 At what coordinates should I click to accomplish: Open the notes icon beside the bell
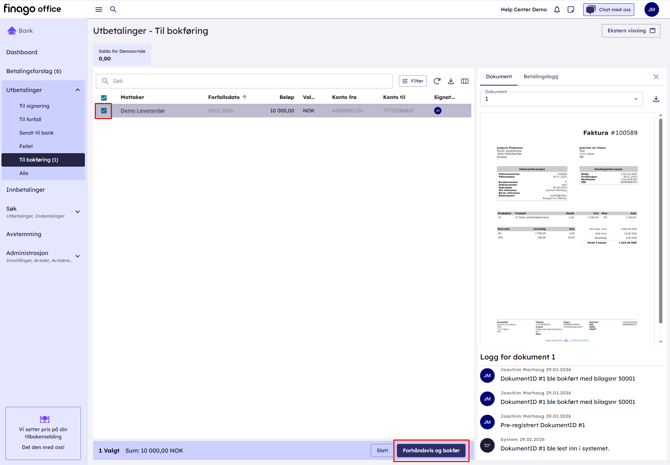pos(570,9)
